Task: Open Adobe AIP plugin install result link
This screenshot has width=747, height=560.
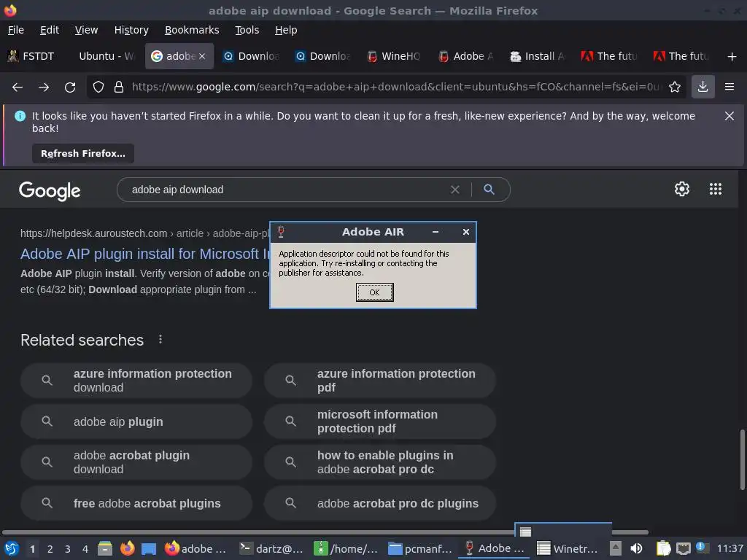Action: tap(145, 254)
